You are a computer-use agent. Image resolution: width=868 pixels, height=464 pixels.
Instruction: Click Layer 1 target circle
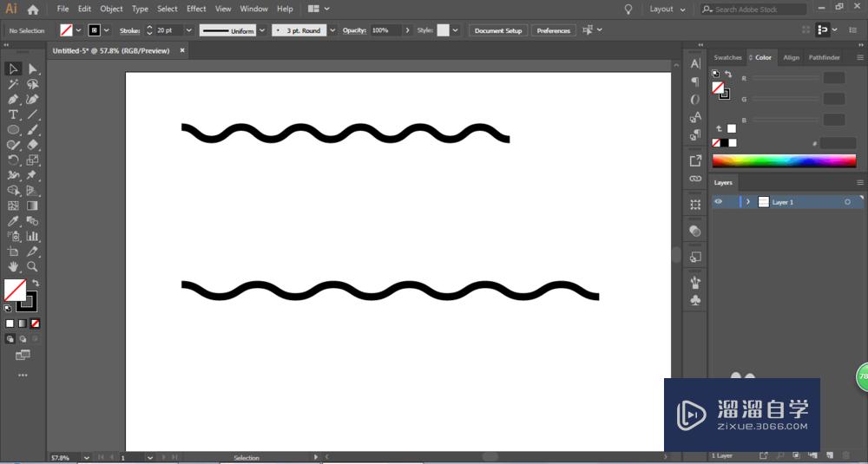click(847, 202)
